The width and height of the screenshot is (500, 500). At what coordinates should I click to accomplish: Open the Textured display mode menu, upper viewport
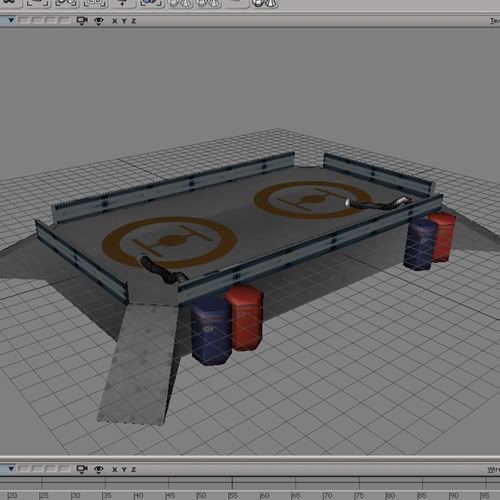pos(495,21)
